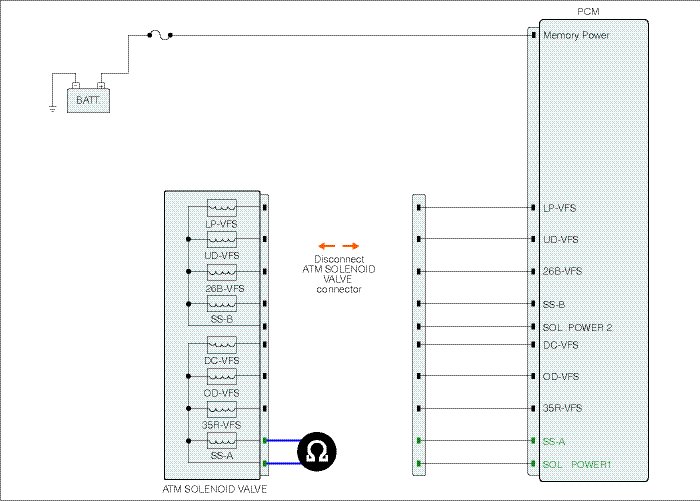The width and height of the screenshot is (700, 501).
Task: Select the battery positive terminal
Action: [x=101, y=85]
